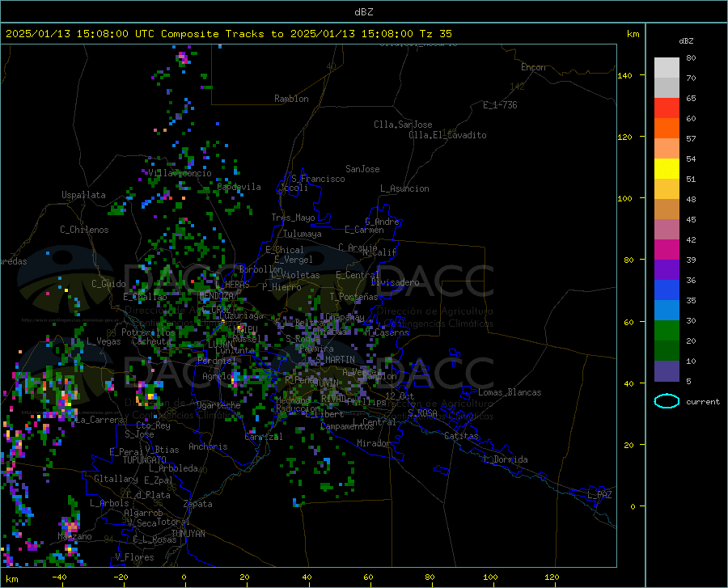
Task: Click the 'L_PAZ' map label
Action: 599,495
